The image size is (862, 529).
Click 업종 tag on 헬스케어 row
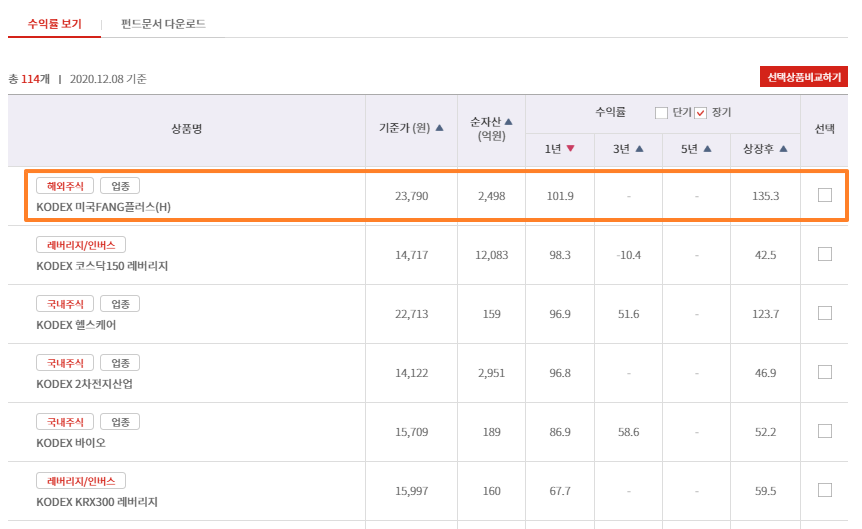click(x=120, y=304)
